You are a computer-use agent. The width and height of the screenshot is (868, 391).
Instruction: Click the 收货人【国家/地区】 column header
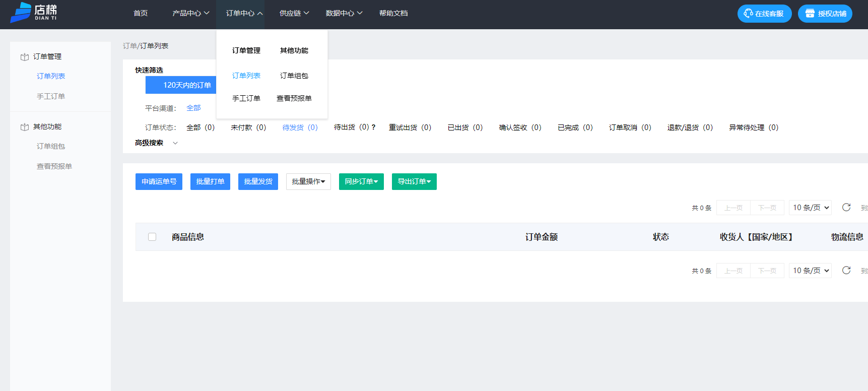(756, 237)
